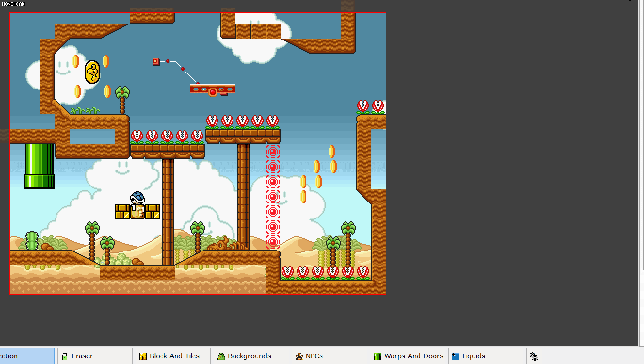Open the NPCs toolbox
Screen dimensions: 644x364
(x=330, y=356)
